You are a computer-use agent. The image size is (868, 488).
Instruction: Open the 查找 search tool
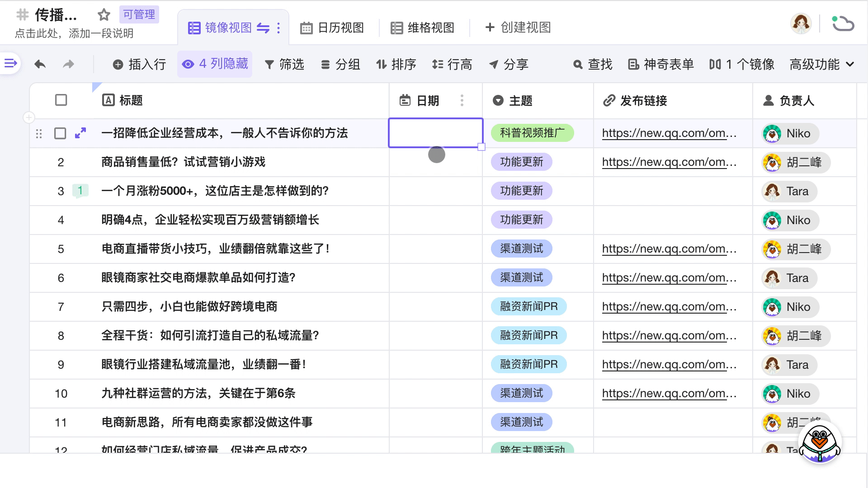592,65
